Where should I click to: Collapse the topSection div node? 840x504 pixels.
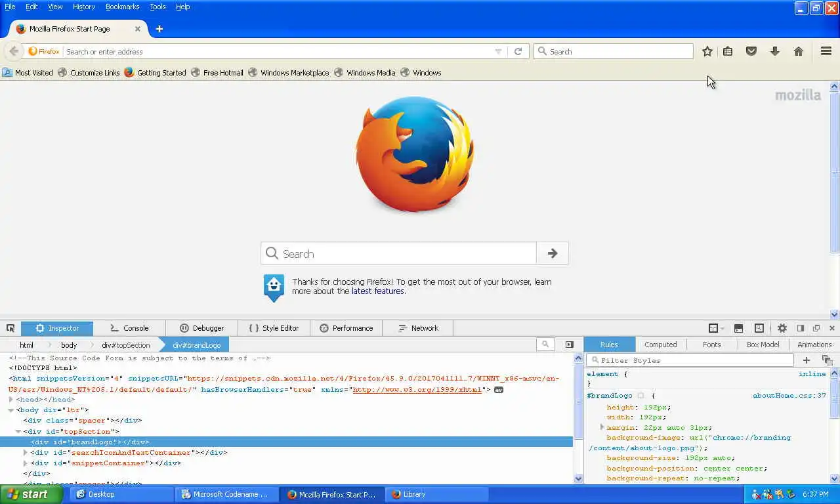tap(18, 431)
